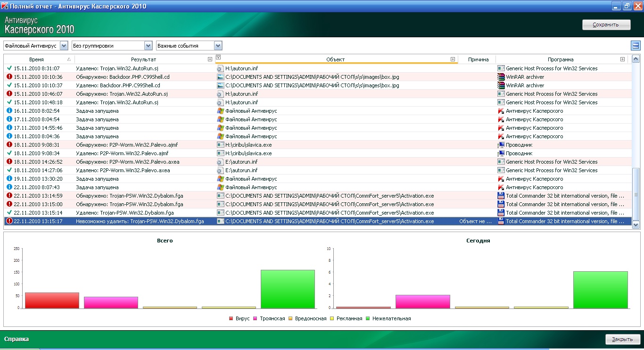Click red alert icon for 18.11.2010 9:08:31 event
This screenshot has width=644, height=350.
pos(9,145)
